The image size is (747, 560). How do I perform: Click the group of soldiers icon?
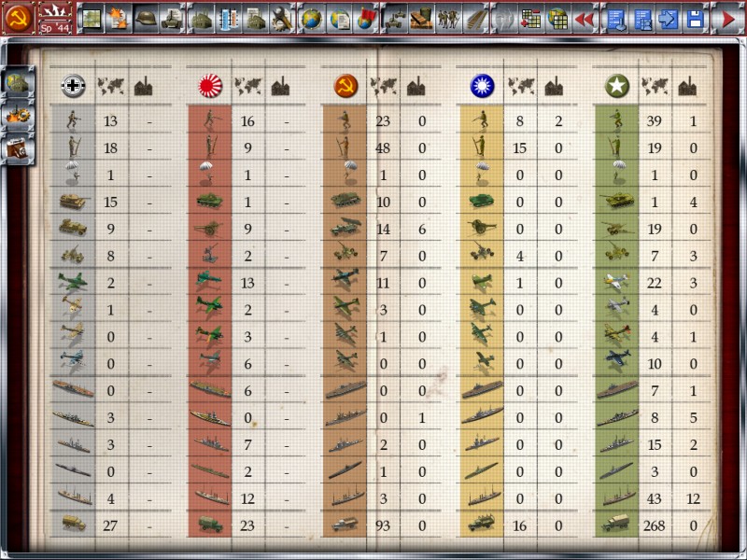449,19
